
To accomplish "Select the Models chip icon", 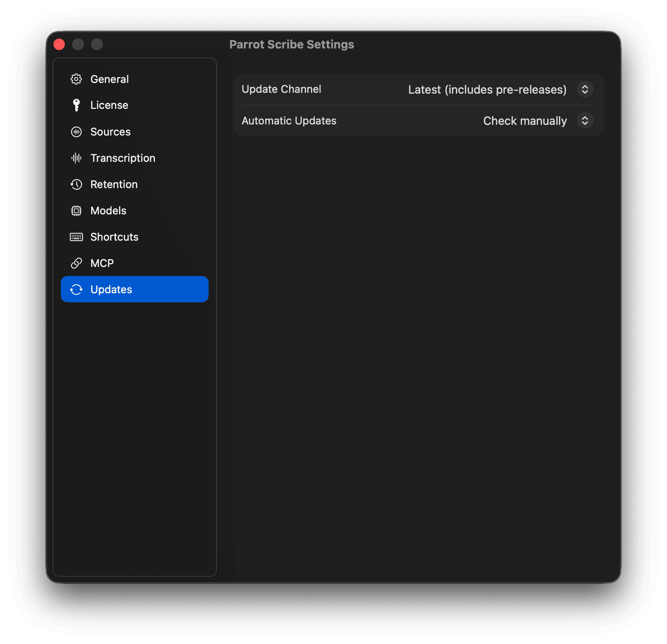I will [76, 210].
